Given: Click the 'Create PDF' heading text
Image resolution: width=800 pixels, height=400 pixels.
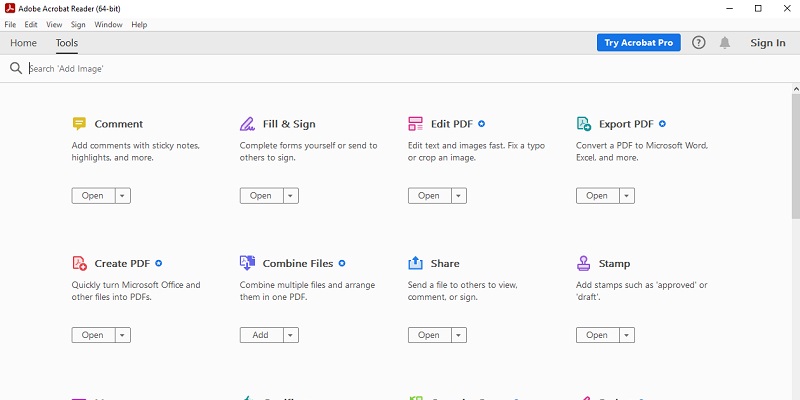Looking at the screenshot, I should tap(122, 264).
